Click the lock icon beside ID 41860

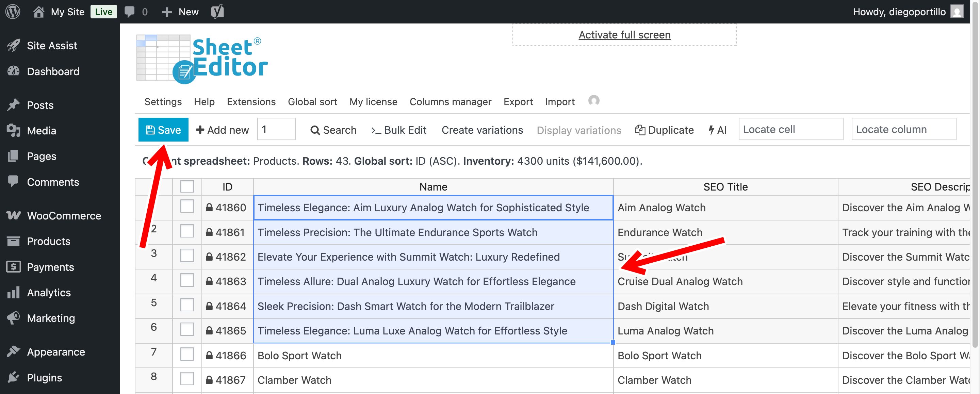tap(209, 207)
